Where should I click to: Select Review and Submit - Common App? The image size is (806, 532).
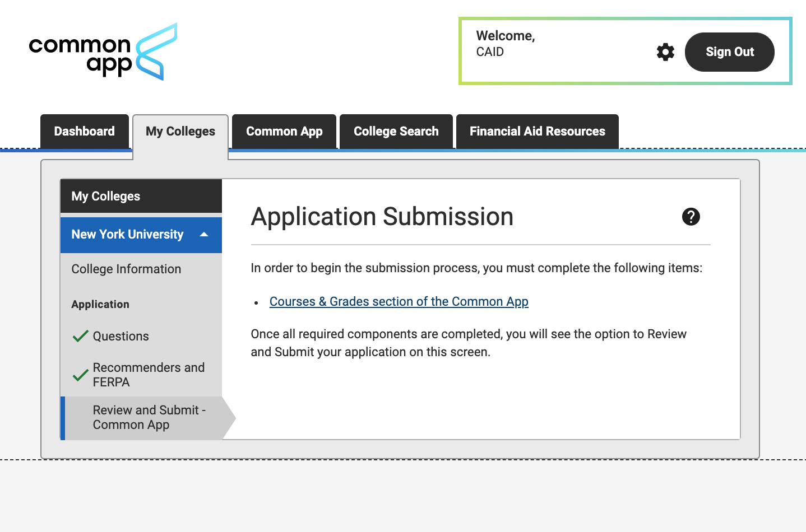coord(149,417)
